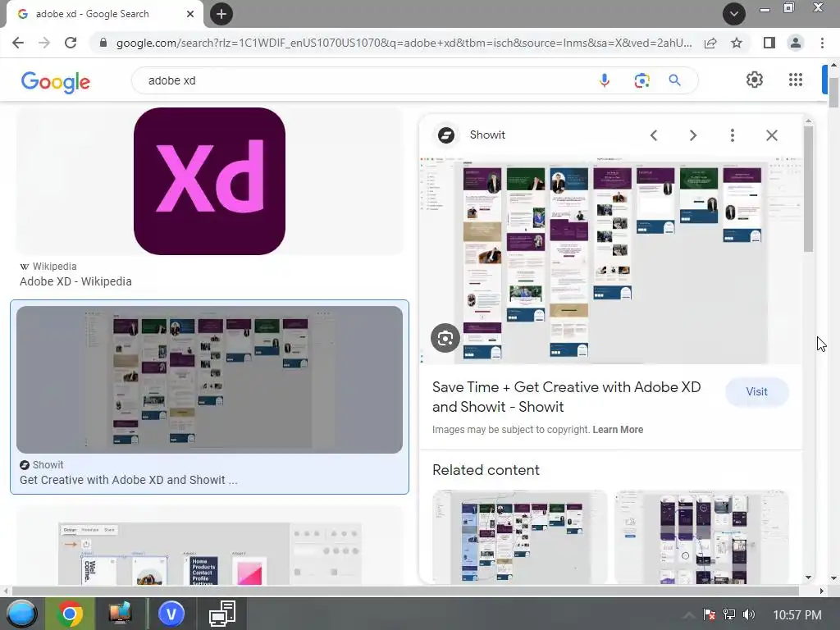Click the Action Center flag tray icon
Viewport: 840px width, 630px height.
(710, 614)
